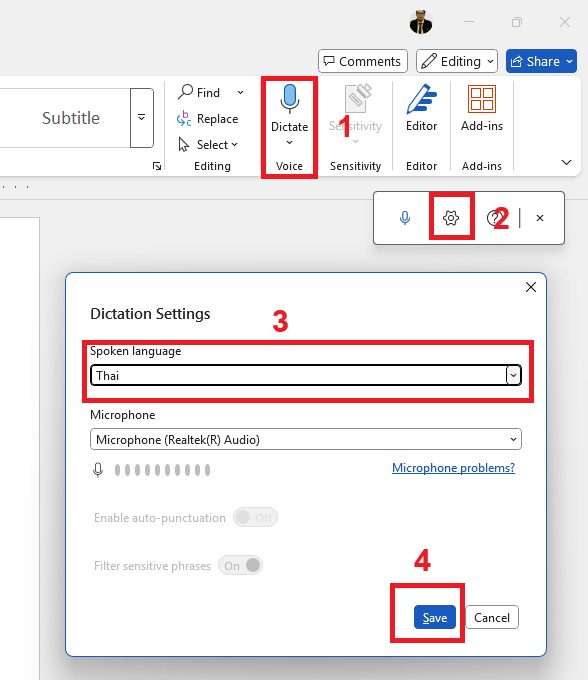The height and width of the screenshot is (680, 588).
Task: Open the Select menu
Action: coord(208,144)
